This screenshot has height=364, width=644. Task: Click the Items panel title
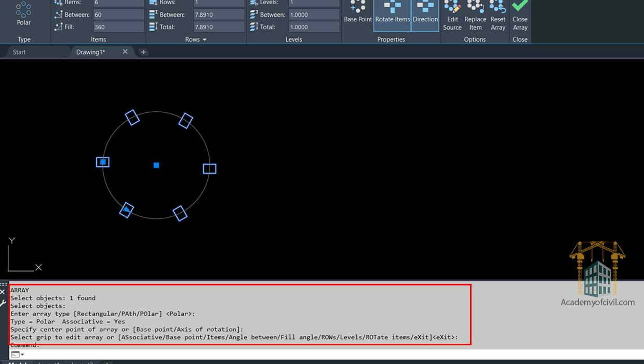tap(98, 40)
